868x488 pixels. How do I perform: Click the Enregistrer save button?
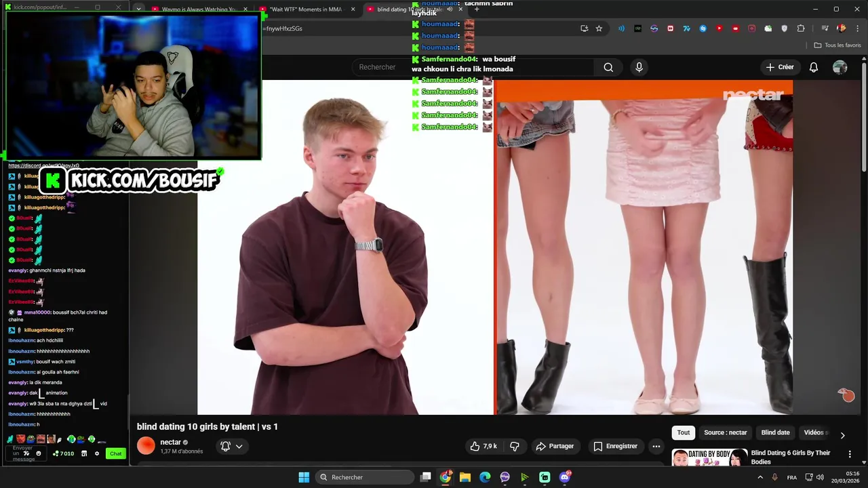click(616, 446)
